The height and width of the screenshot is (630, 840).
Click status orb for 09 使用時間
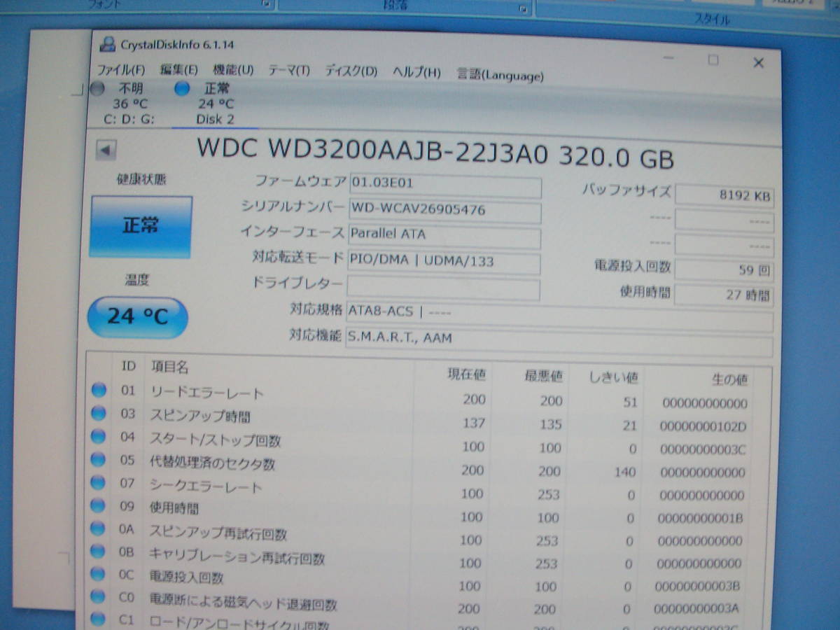click(98, 505)
